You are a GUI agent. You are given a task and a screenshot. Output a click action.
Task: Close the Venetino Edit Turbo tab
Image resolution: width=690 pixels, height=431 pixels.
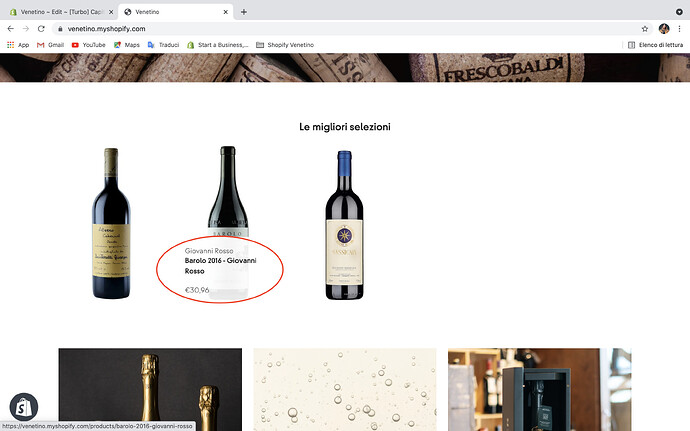pyautogui.click(x=111, y=12)
